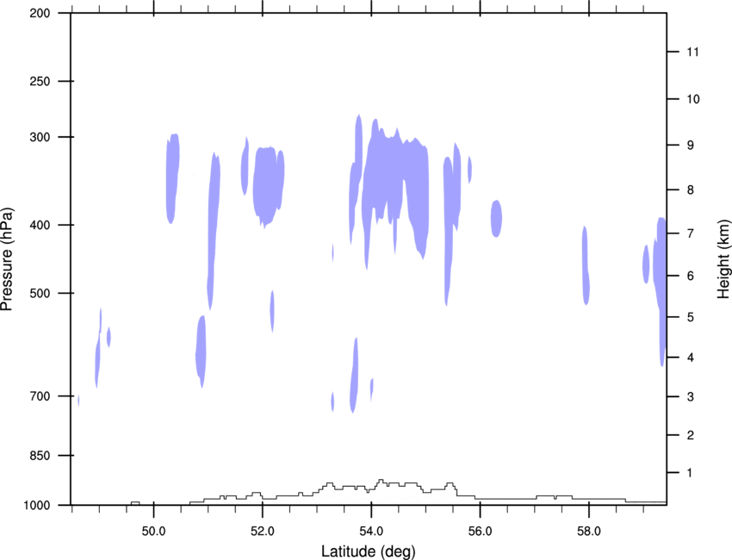Click the 52.0 latitude tick label
Viewport: 732px width, 560px height.
(x=263, y=532)
